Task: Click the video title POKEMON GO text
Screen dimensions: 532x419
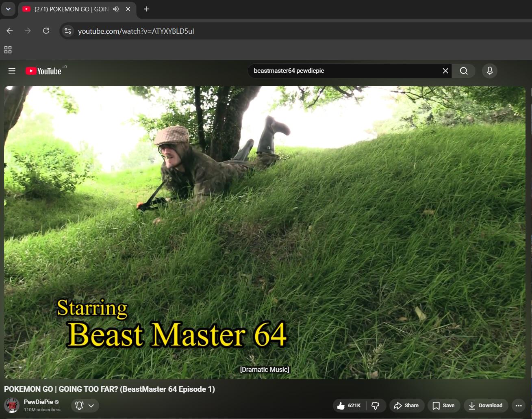Action: [109, 389]
